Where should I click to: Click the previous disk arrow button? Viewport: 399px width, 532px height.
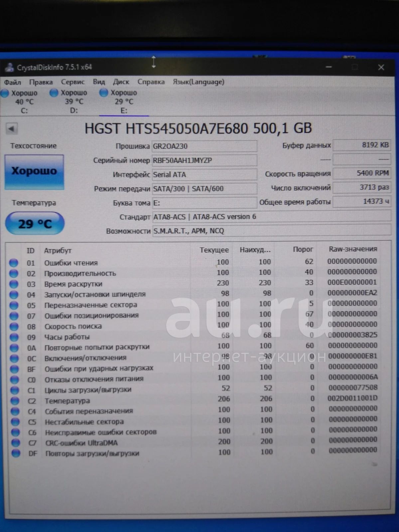point(12,129)
